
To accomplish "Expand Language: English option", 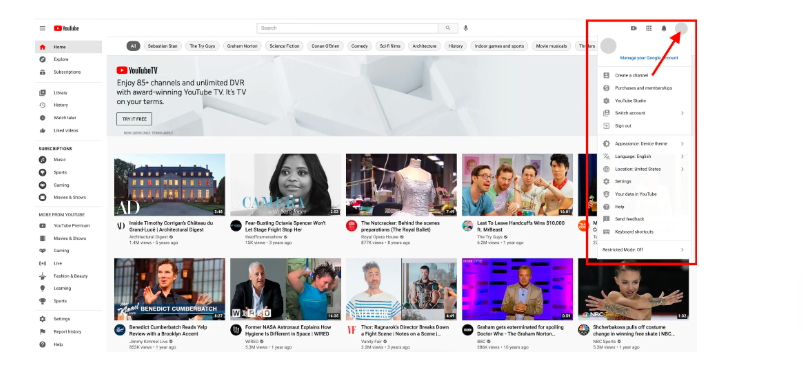I will [x=644, y=156].
